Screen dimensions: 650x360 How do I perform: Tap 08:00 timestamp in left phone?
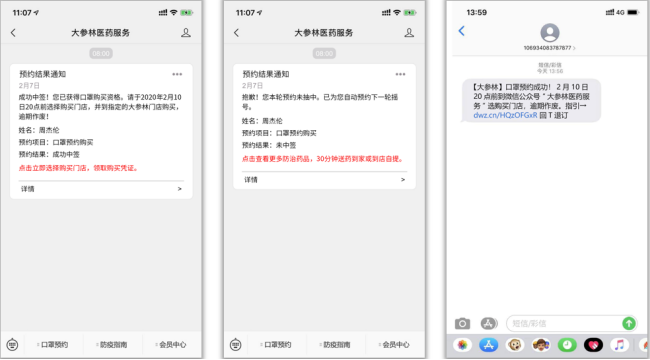point(101,54)
